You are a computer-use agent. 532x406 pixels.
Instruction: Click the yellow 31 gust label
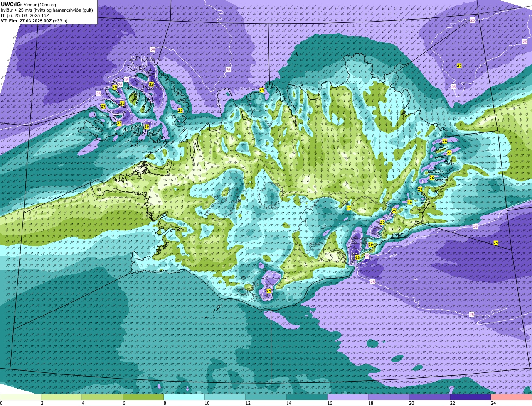122,103
